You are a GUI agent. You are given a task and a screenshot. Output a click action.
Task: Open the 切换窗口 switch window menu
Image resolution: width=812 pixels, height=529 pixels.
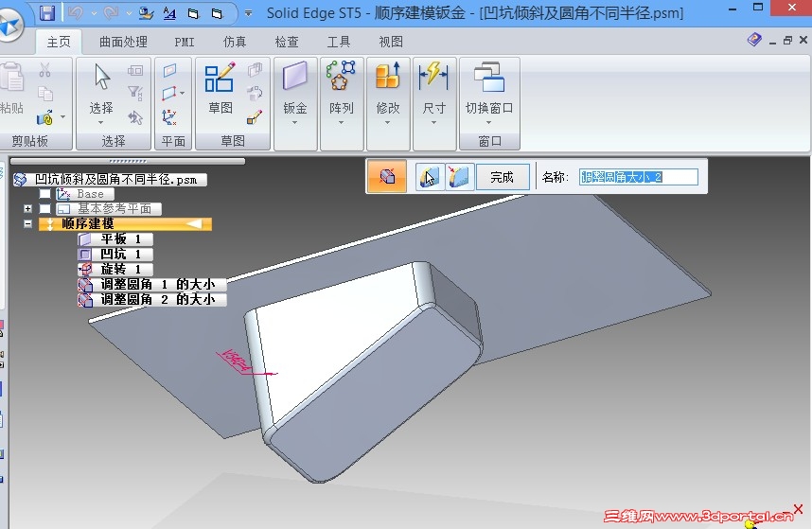(x=489, y=93)
